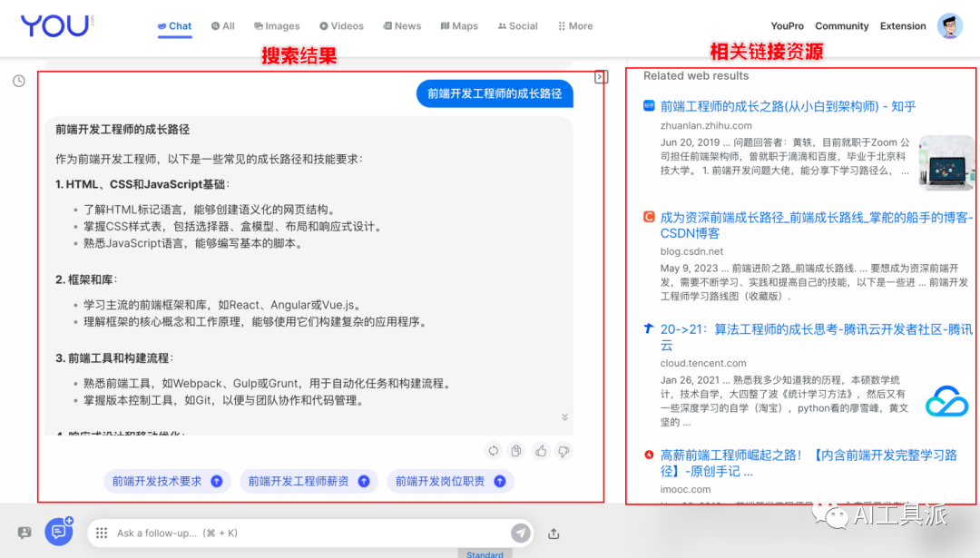Open the More dropdown in navigation
The width and height of the screenshot is (980, 558).
(x=574, y=26)
